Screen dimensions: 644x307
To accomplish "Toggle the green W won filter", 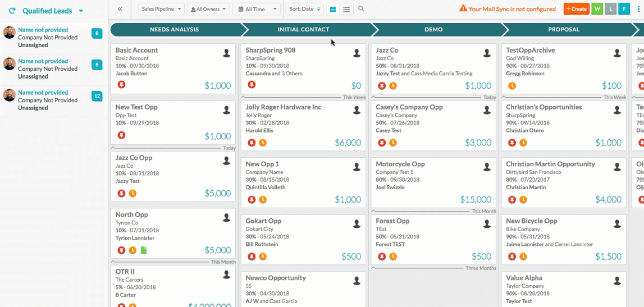I will [x=596, y=9].
